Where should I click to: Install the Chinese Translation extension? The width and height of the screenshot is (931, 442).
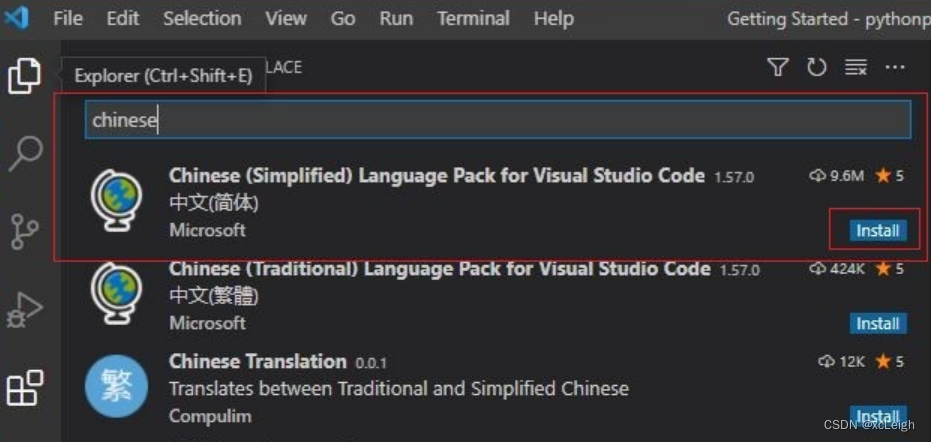point(878,415)
